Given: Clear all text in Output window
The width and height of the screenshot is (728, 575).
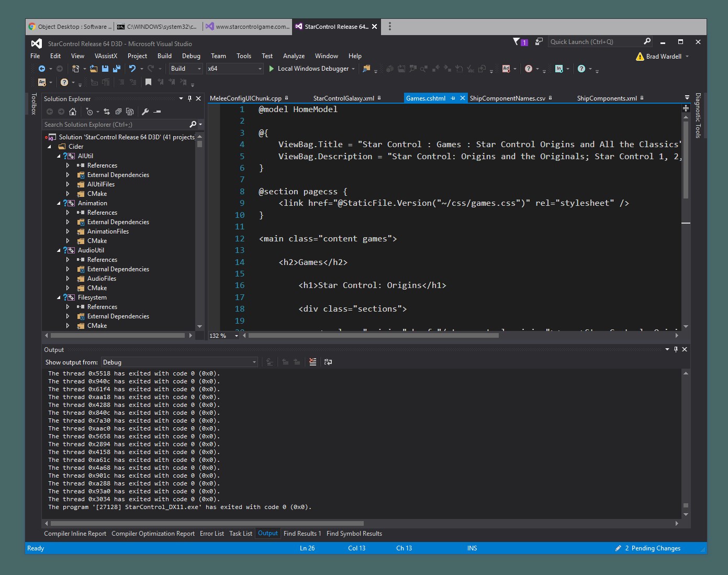Looking at the screenshot, I should click(312, 362).
